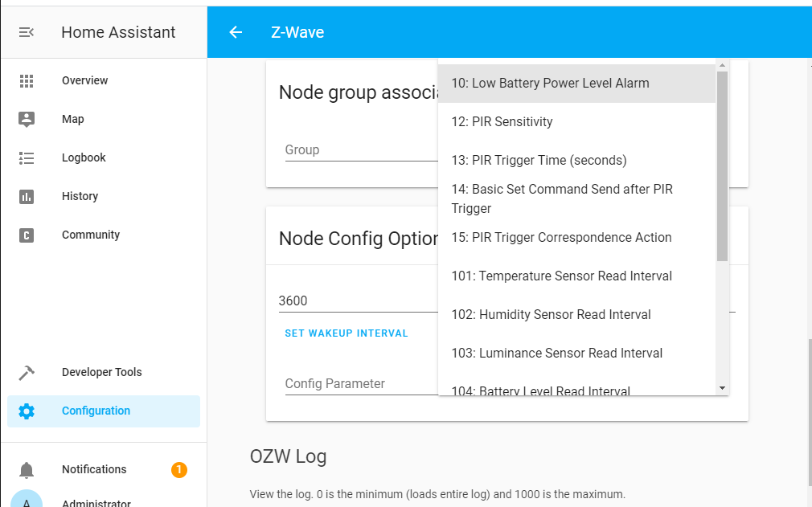Select 103: Luminance Sensor Read Interval

556,354
